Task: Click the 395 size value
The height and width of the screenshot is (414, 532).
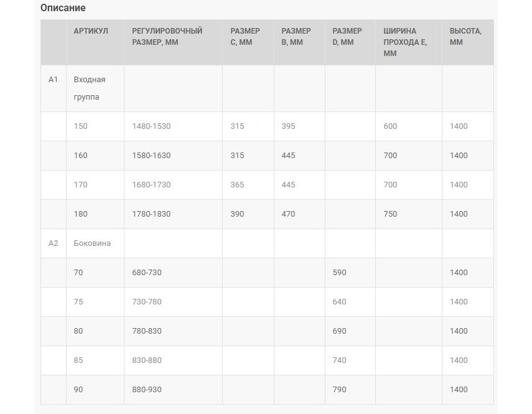Action: click(x=288, y=126)
